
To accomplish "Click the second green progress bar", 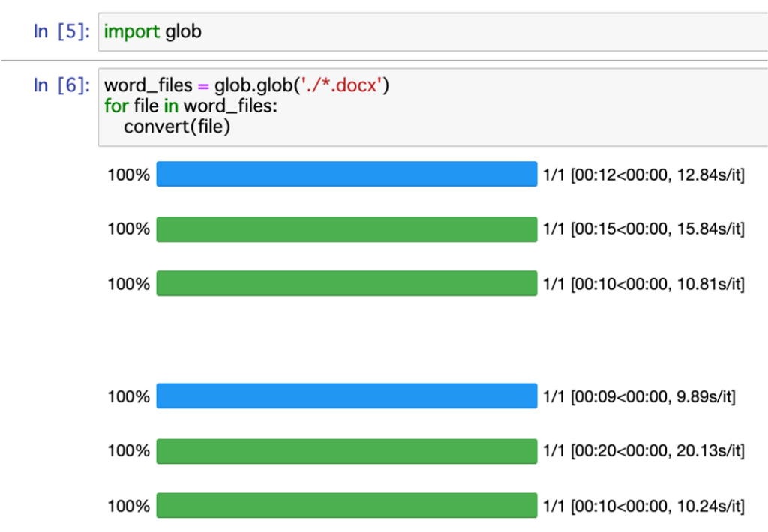I will (346, 229).
